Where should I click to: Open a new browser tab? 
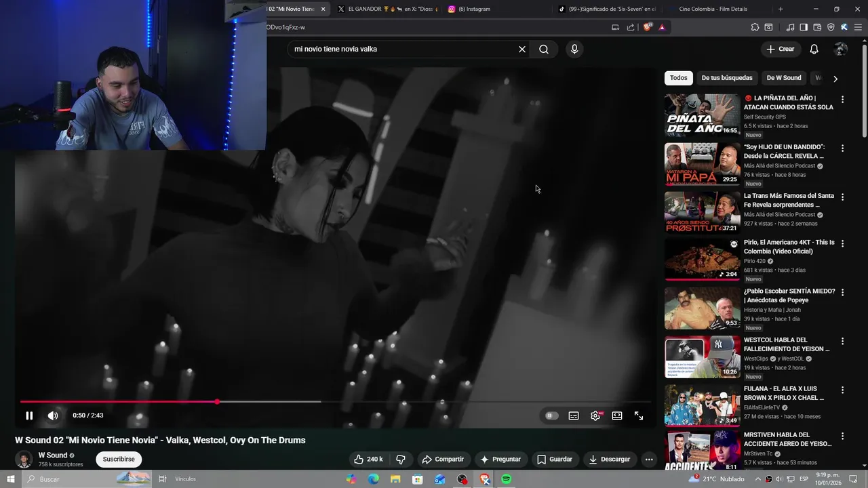781,9
